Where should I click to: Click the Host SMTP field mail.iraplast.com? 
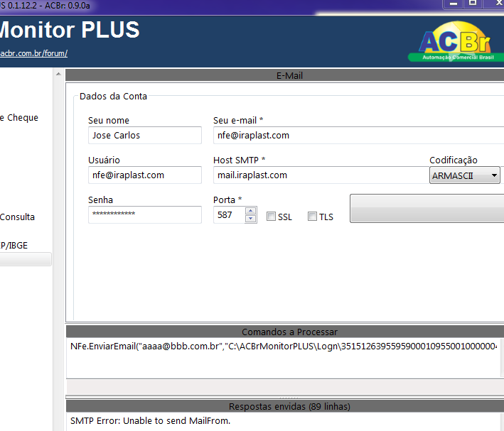click(321, 175)
